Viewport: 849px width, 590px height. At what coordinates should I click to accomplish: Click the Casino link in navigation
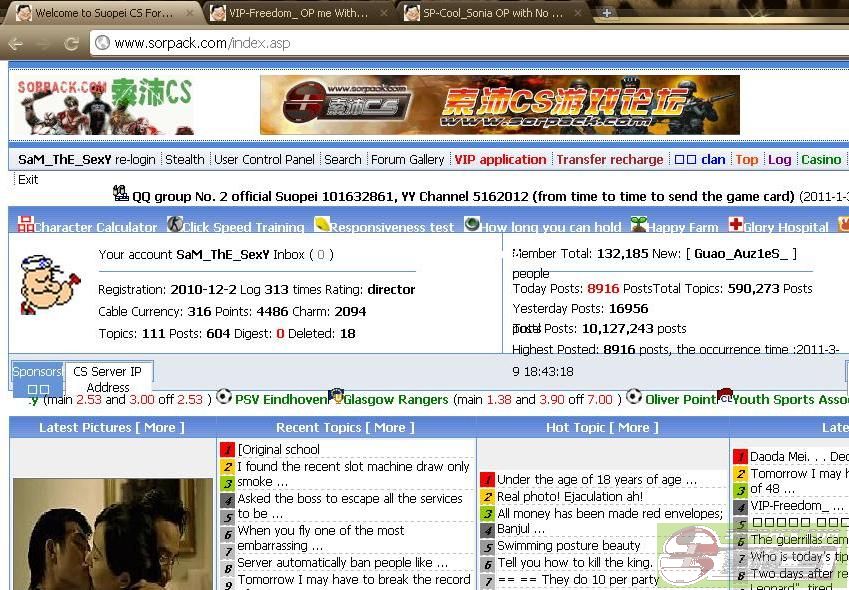(821, 159)
